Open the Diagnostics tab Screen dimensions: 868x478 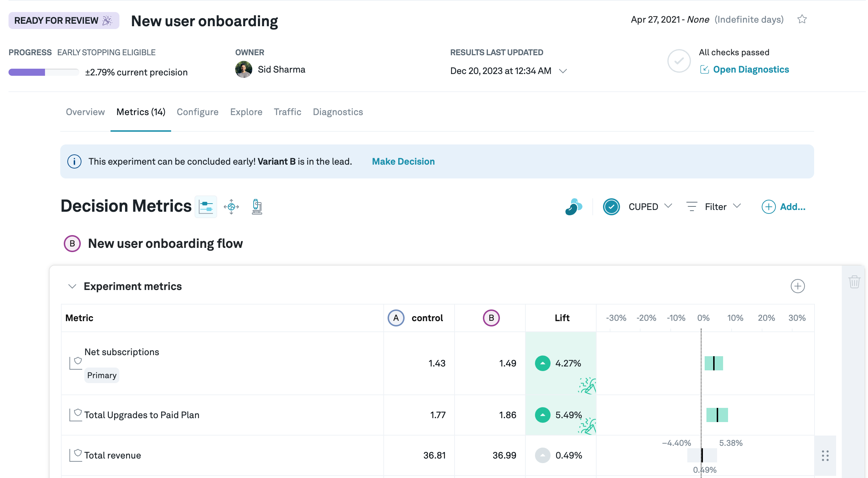(x=338, y=112)
